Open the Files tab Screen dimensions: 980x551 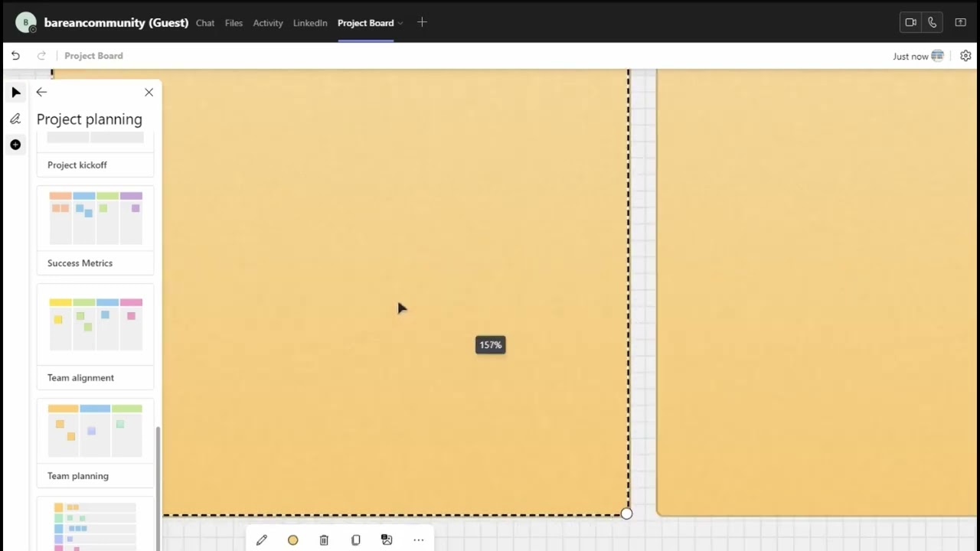coord(234,23)
